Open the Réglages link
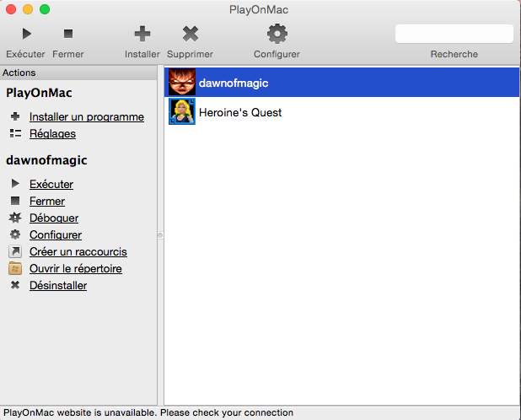Screen dimensions: 521x420 tap(52, 133)
